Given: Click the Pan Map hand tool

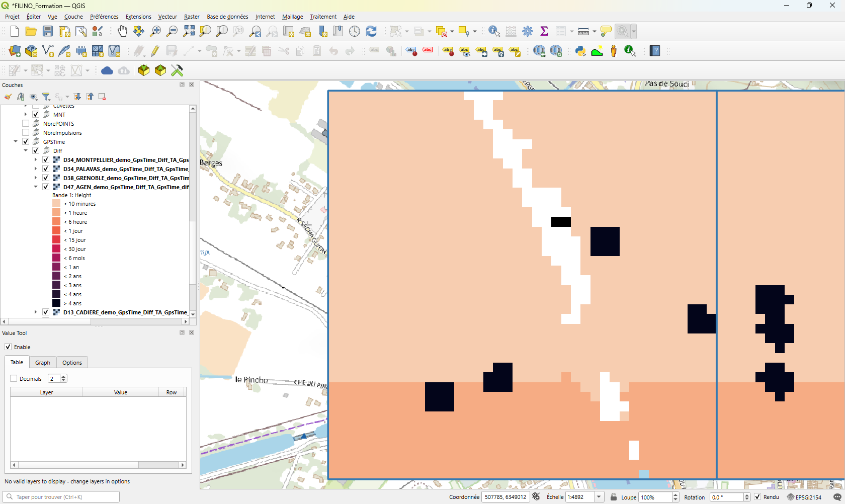Looking at the screenshot, I should click(122, 31).
